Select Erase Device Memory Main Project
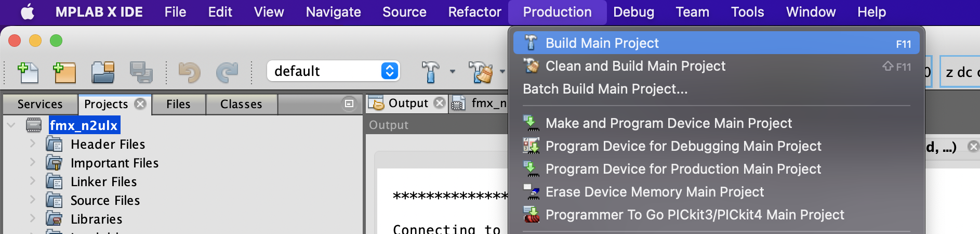The width and height of the screenshot is (980, 234). (x=654, y=192)
